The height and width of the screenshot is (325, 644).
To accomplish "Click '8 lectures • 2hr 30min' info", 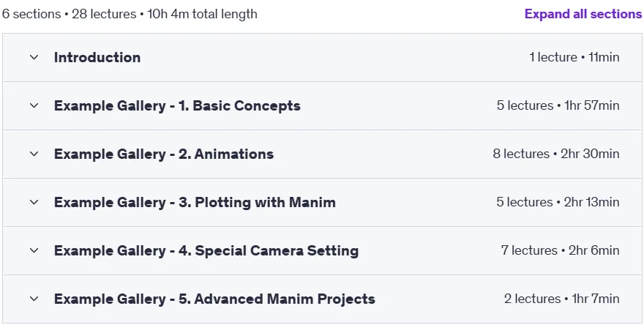I will tap(556, 154).
